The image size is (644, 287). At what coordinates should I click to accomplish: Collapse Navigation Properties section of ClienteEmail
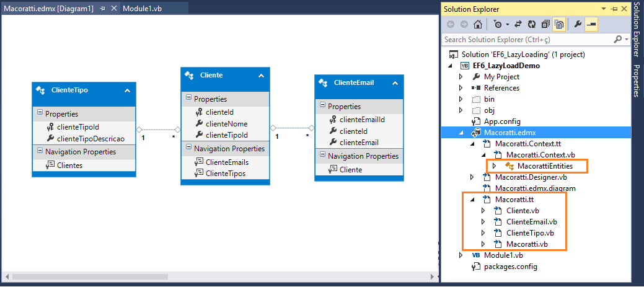pyautogui.click(x=322, y=155)
